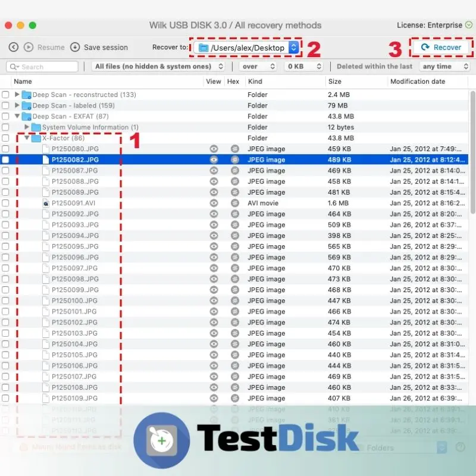Sort files by Modification date column

tap(417, 82)
